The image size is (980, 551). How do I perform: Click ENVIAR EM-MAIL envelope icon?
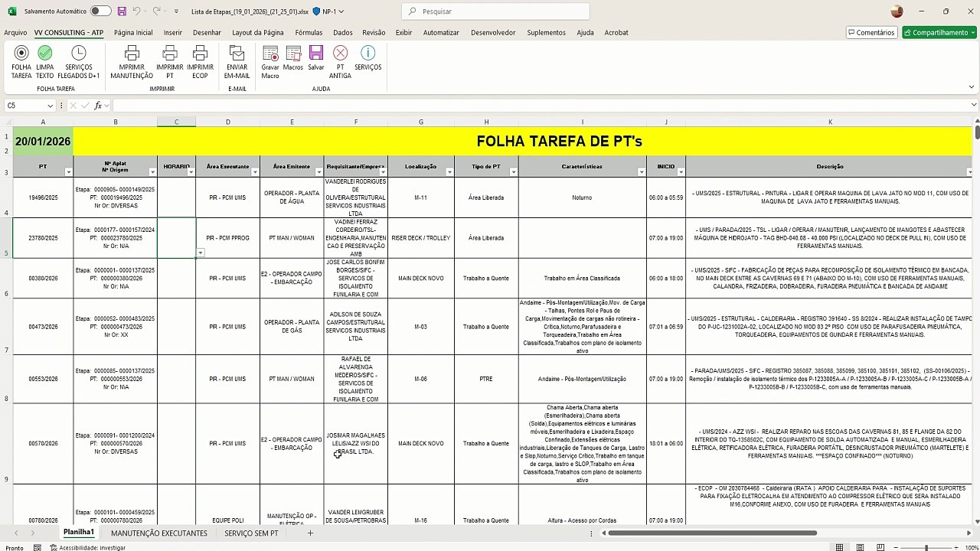237,53
